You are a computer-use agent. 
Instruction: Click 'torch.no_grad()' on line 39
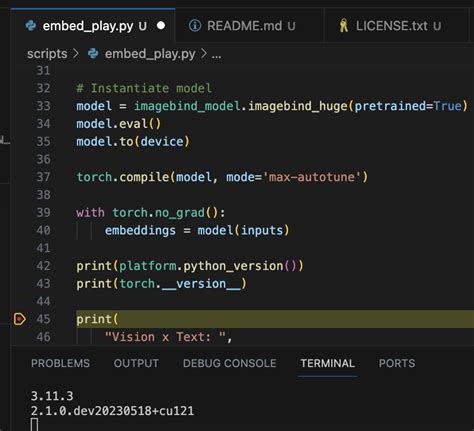pyautogui.click(x=165, y=213)
